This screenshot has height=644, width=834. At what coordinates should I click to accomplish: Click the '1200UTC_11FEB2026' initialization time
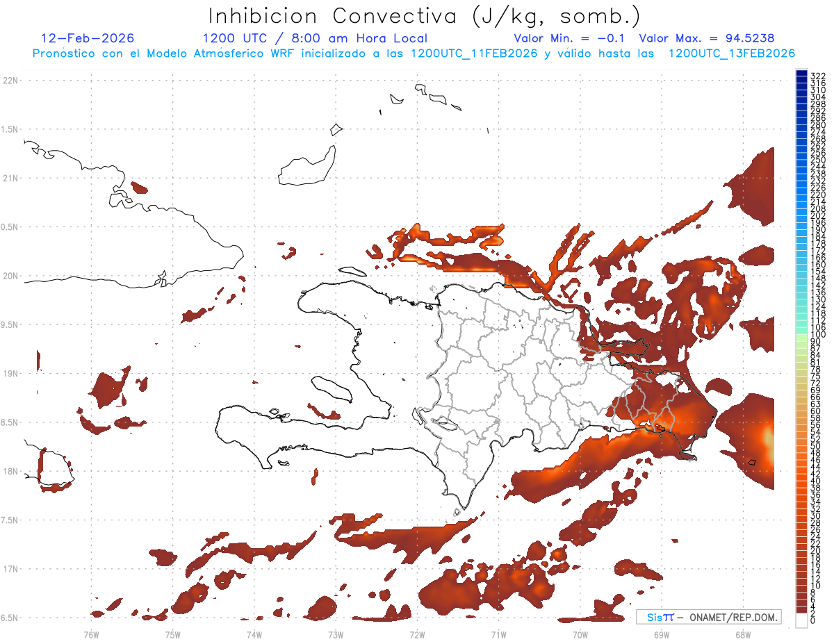[x=475, y=53]
